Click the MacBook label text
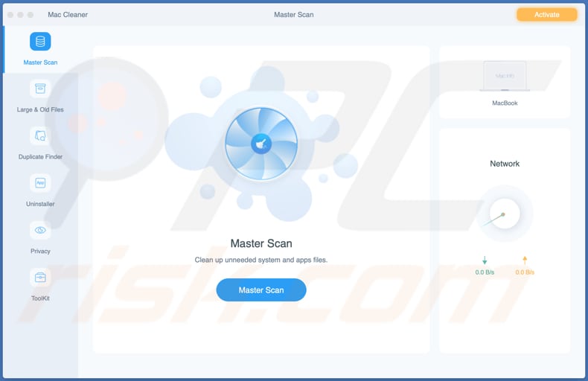The height and width of the screenshot is (381, 588). [505, 103]
